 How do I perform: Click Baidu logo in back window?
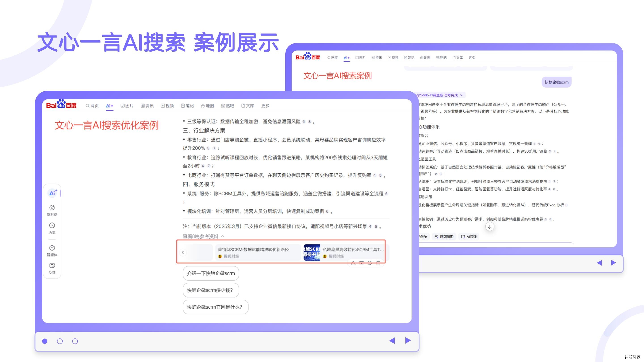point(307,57)
